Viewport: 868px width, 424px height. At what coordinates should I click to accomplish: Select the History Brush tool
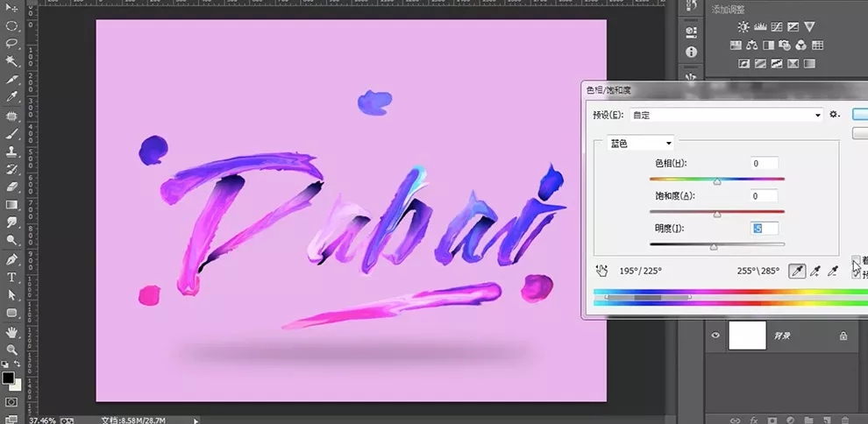pyautogui.click(x=11, y=168)
